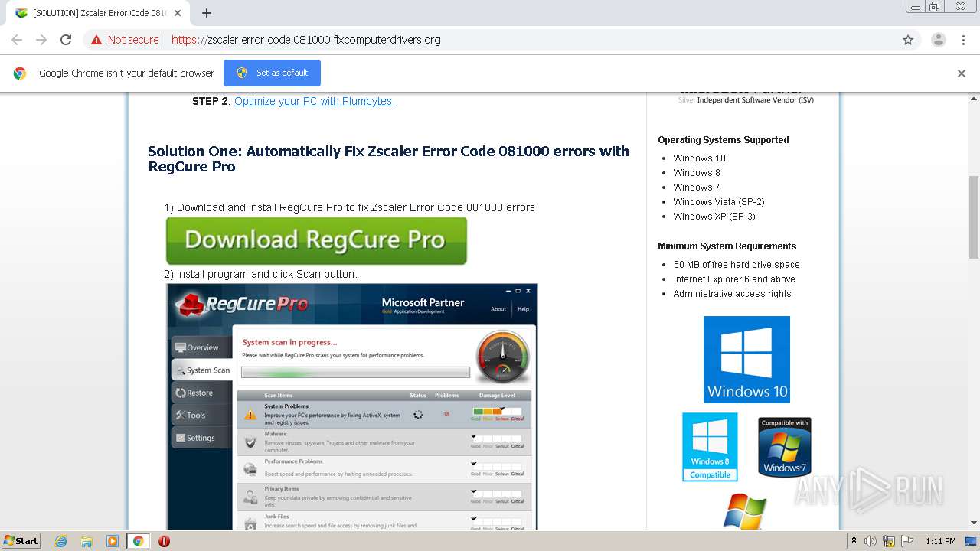Viewport: 980px width, 551px height.
Task: Open the File Explorer taskbar icon
Action: click(x=87, y=541)
